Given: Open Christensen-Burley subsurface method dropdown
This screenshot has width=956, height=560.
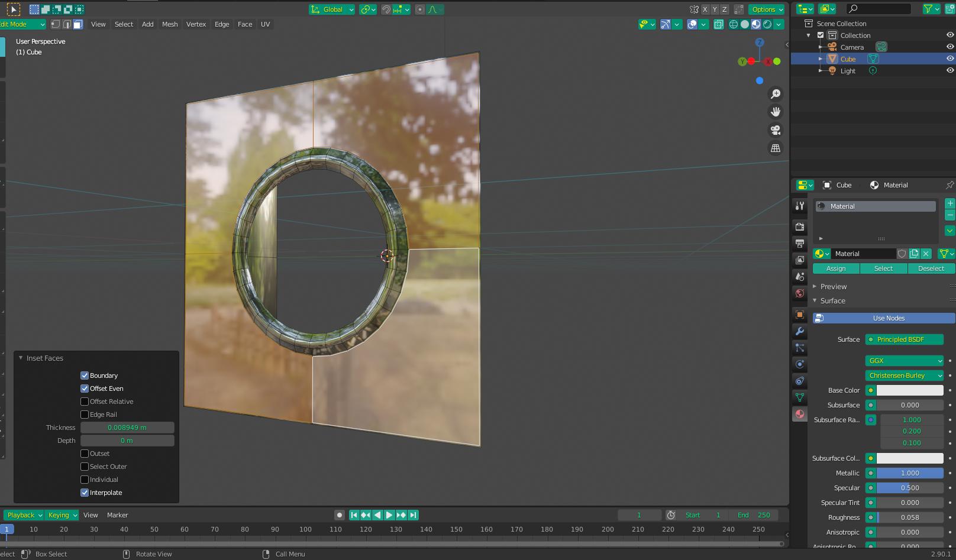Looking at the screenshot, I should (x=904, y=376).
